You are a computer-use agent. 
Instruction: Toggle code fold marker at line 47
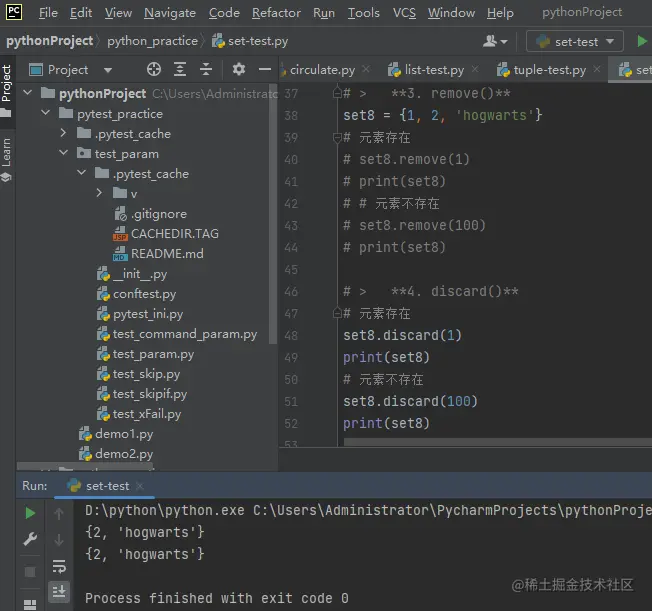pos(337,313)
